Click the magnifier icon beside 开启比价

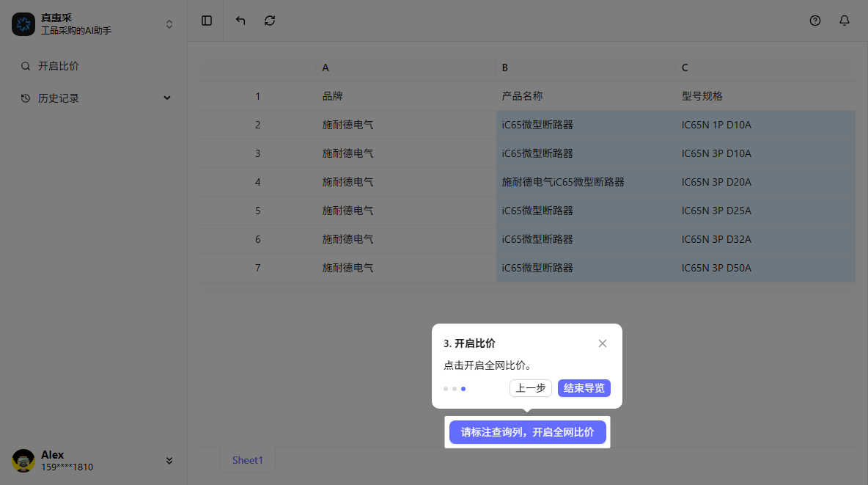point(24,66)
